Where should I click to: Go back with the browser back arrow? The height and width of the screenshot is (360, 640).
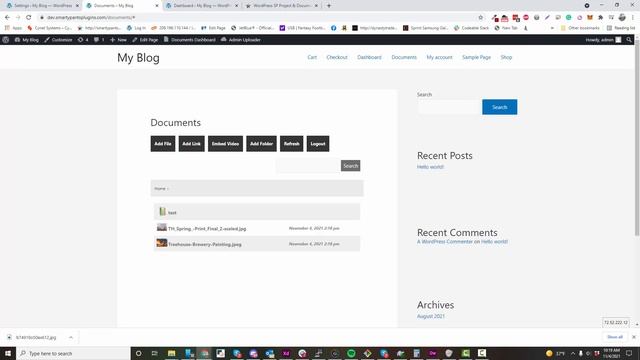(x=7, y=18)
